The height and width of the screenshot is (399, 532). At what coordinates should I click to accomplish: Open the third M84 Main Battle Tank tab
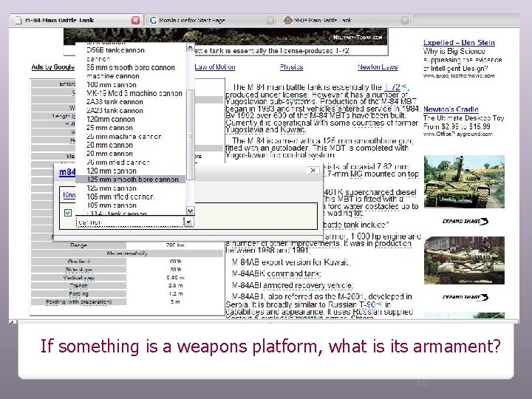(x=345, y=21)
